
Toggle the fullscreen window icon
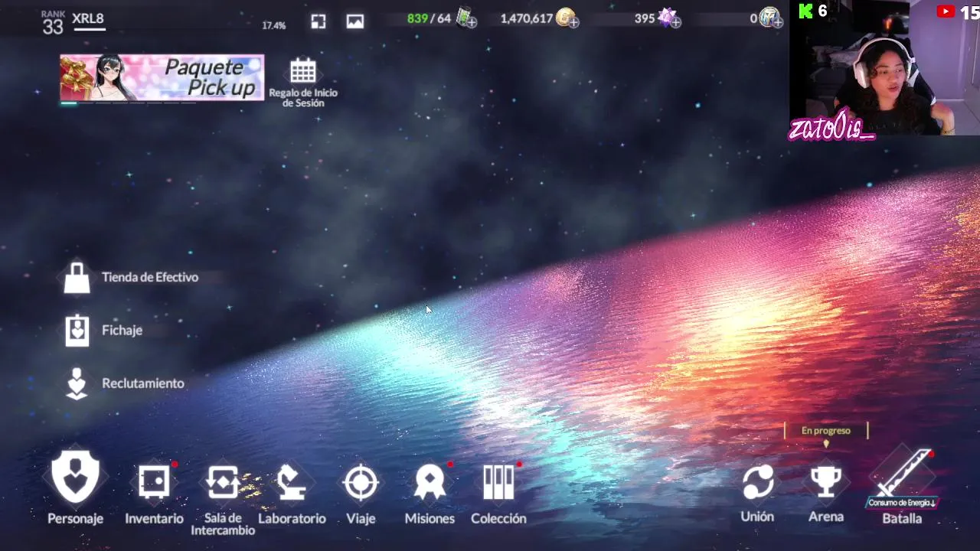coord(318,21)
